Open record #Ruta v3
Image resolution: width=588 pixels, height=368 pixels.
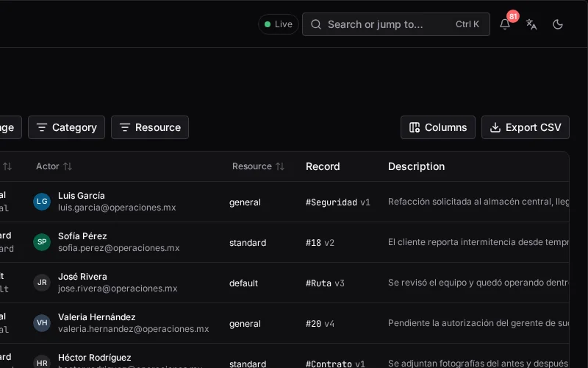[325, 283]
